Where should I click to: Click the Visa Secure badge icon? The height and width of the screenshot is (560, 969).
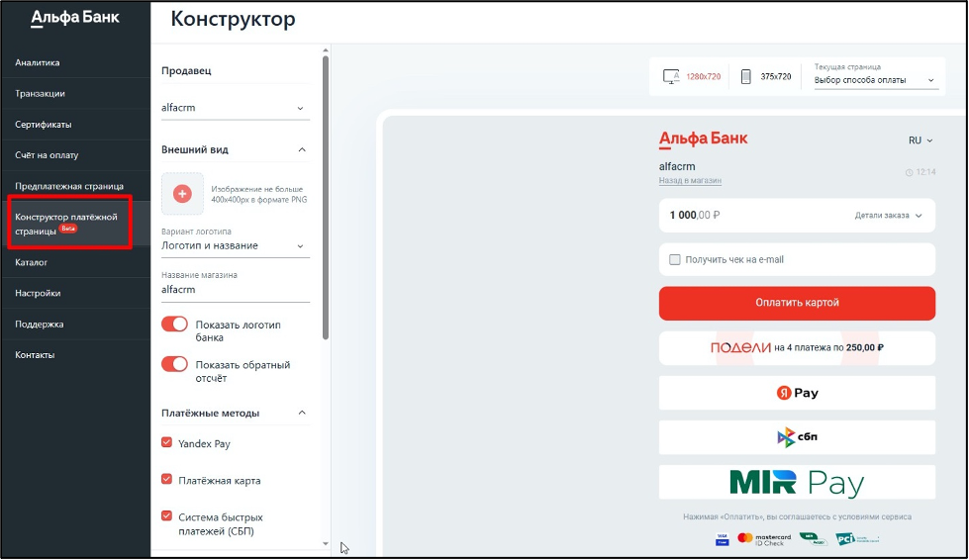pyautogui.click(x=722, y=539)
